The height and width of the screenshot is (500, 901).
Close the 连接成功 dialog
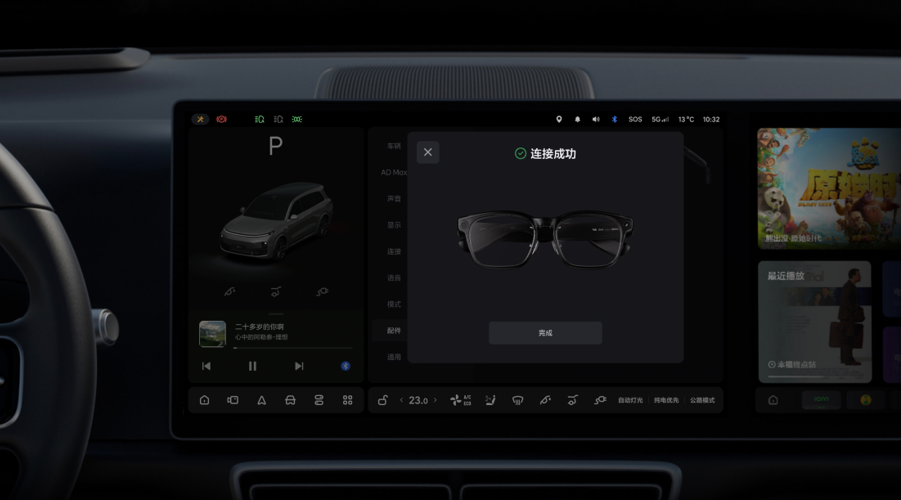[428, 152]
